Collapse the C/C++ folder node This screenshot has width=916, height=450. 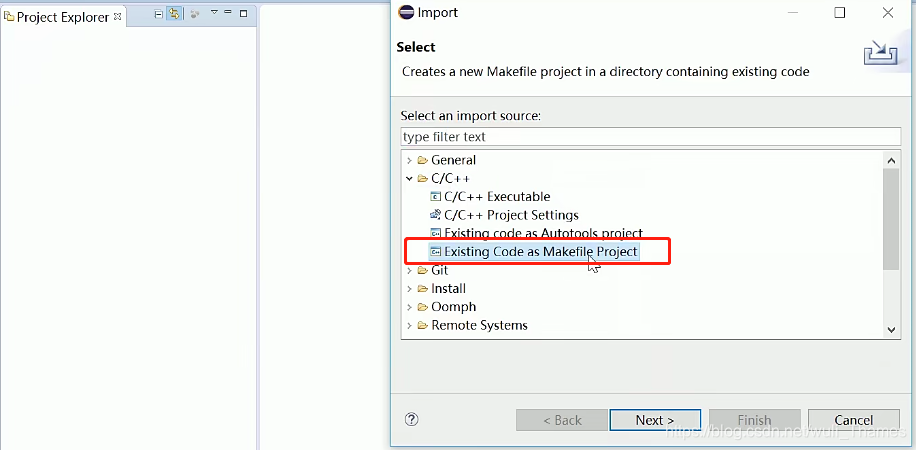[x=410, y=178]
